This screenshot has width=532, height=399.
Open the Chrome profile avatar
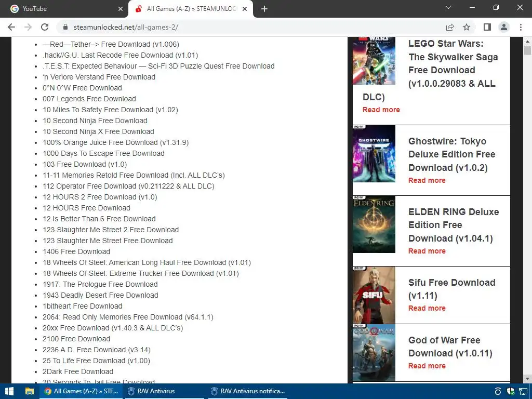tap(504, 27)
